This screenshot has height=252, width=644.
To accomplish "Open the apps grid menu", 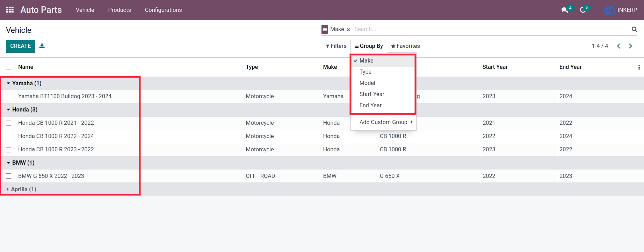I will (x=10, y=10).
